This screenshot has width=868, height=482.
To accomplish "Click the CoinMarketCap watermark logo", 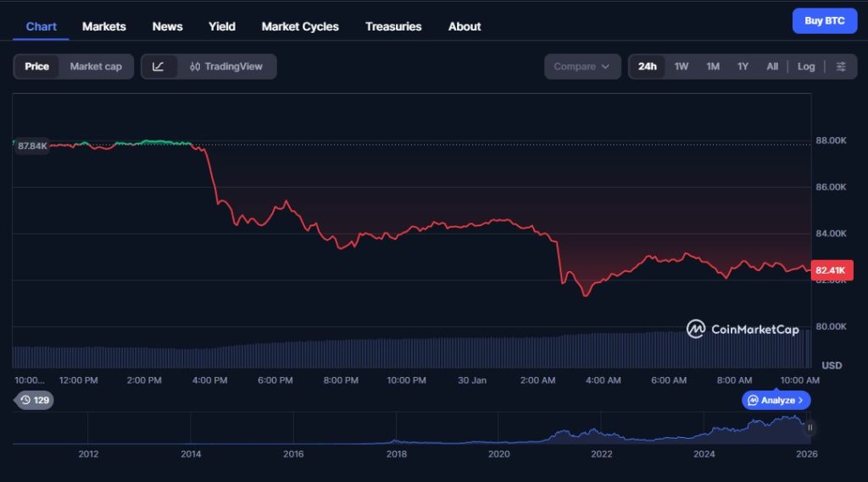I will pyautogui.click(x=743, y=329).
